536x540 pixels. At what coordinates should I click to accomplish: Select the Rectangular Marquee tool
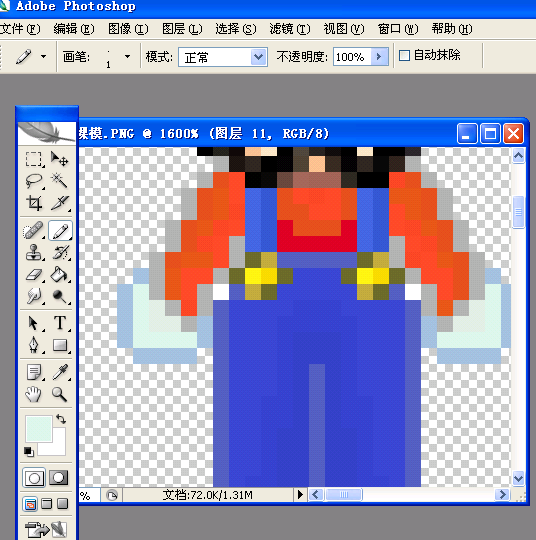pyautogui.click(x=34, y=159)
